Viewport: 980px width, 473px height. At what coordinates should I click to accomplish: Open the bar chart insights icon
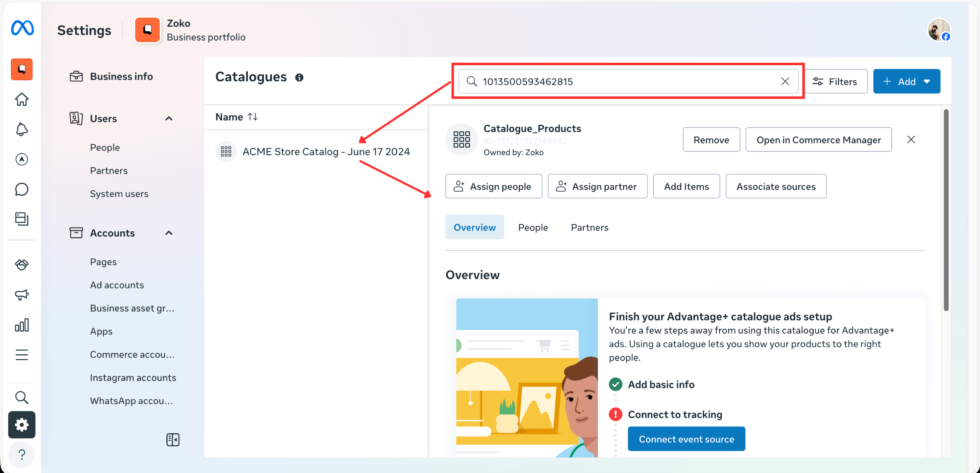[22, 325]
